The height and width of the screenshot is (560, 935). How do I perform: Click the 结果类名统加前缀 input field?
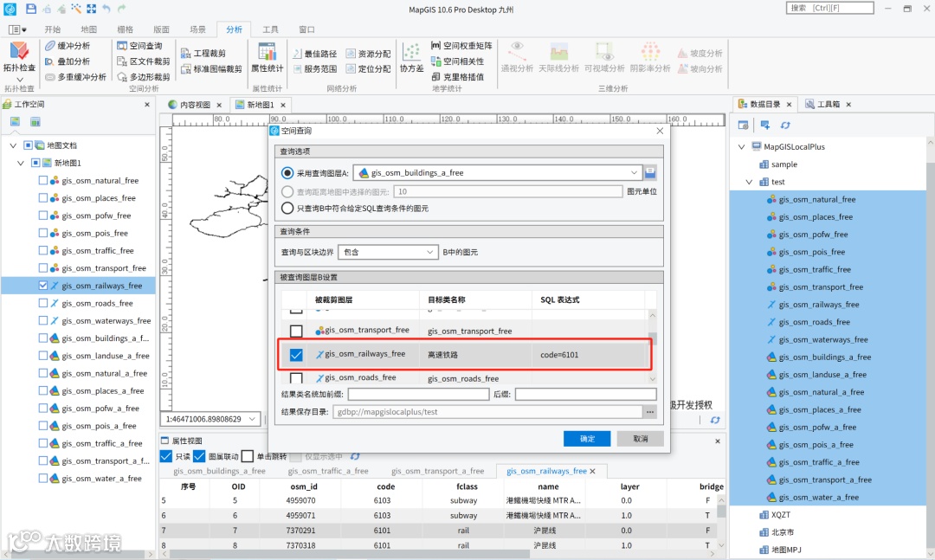pos(419,394)
